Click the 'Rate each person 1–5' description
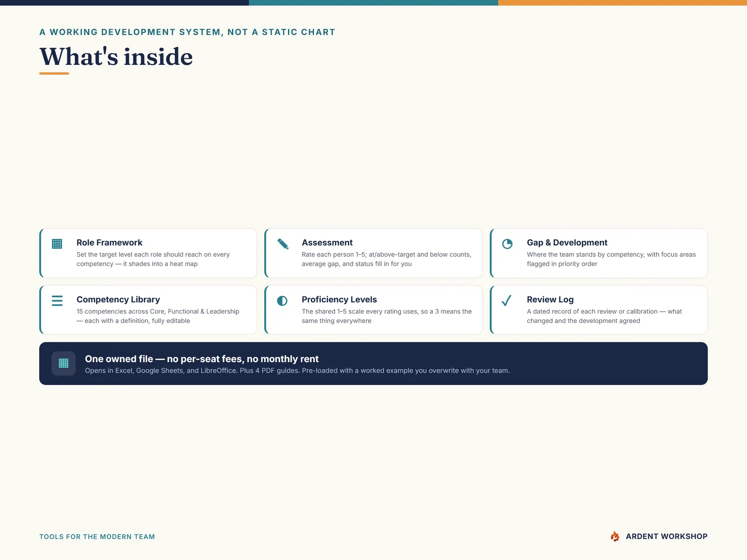Viewport: 747px width, 560px height. pos(387,259)
